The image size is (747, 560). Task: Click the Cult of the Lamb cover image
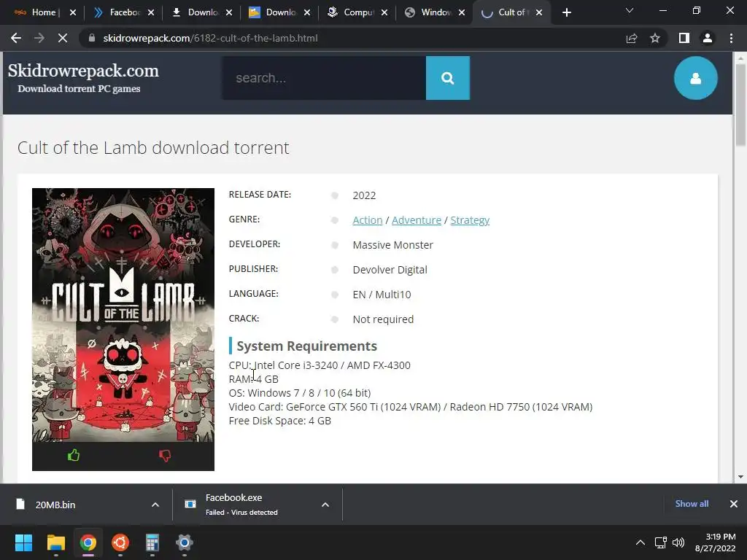pos(123,315)
